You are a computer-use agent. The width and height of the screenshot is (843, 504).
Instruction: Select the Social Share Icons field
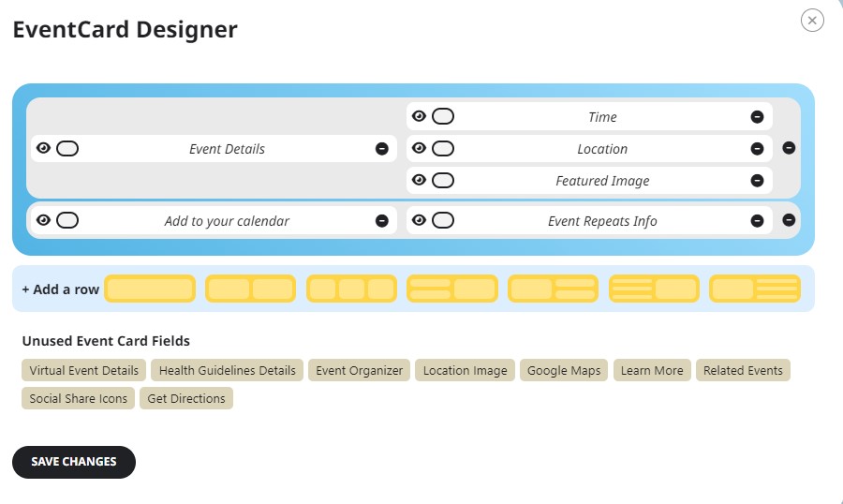[78, 398]
